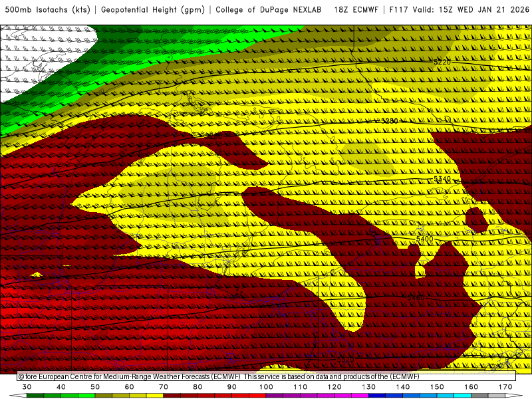
Task: Pick the brightest yellow colorbar swatch before 70
Action: point(155,396)
